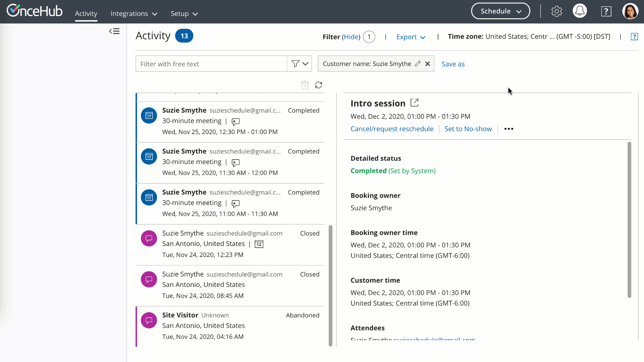Open help question mark in header
Screen dimensions: 644x362
[606, 11]
